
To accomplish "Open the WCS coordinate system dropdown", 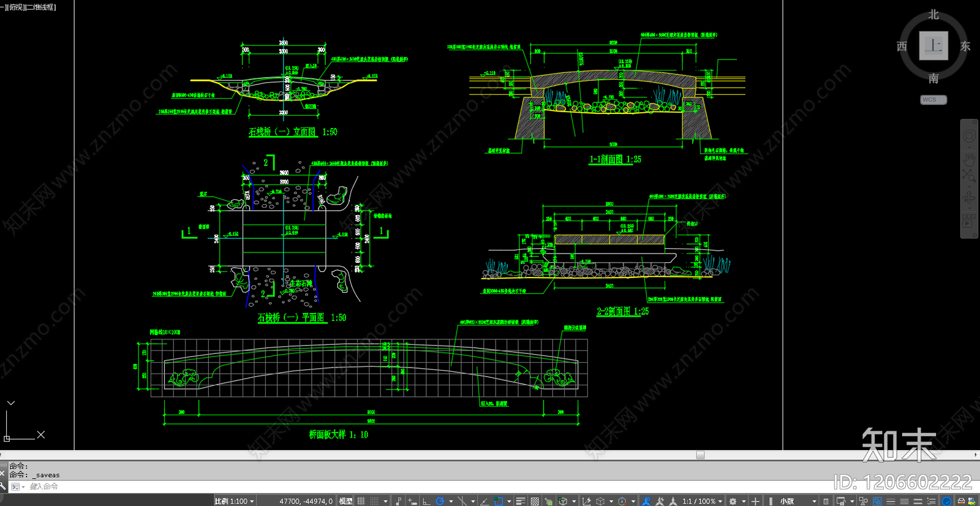I will point(933,100).
